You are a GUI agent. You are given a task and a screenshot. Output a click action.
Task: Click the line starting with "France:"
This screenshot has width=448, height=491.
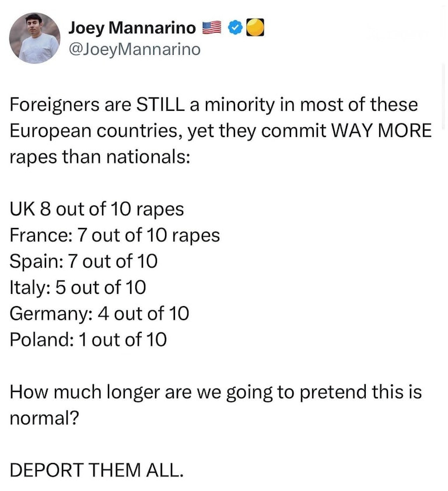[115, 234]
